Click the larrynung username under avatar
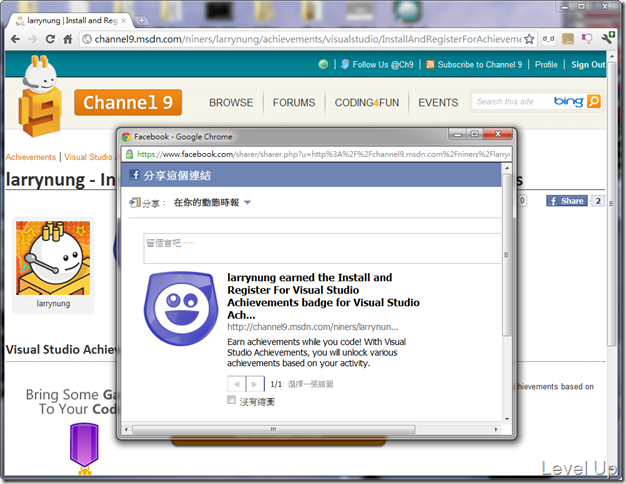 click(53, 303)
